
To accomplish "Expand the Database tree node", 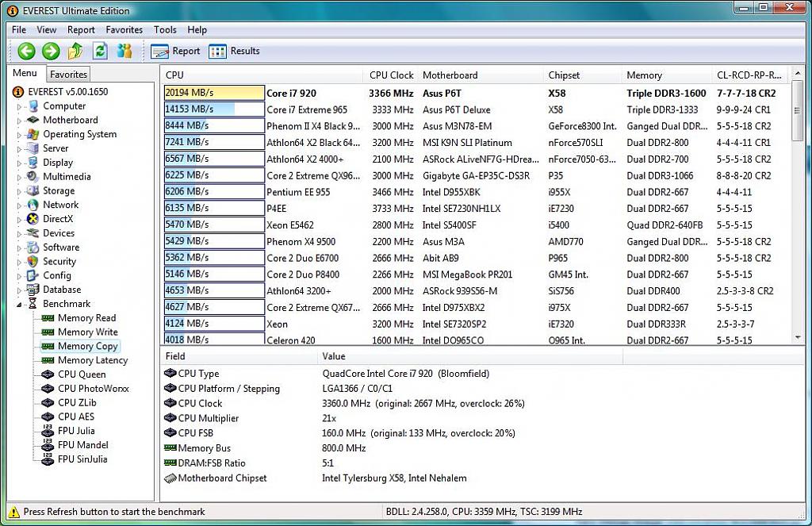I will click(x=19, y=290).
